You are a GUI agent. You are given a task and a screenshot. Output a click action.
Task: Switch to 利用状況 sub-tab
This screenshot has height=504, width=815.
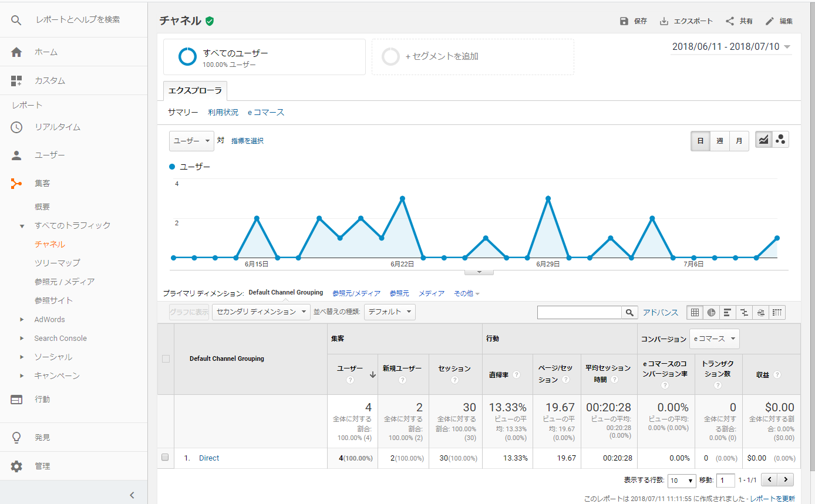[x=223, y=113]
